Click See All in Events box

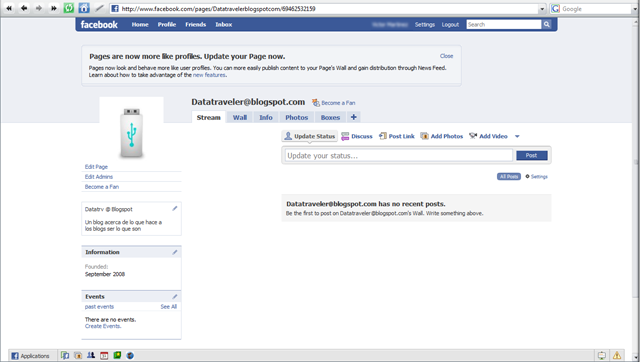point(169,306)
